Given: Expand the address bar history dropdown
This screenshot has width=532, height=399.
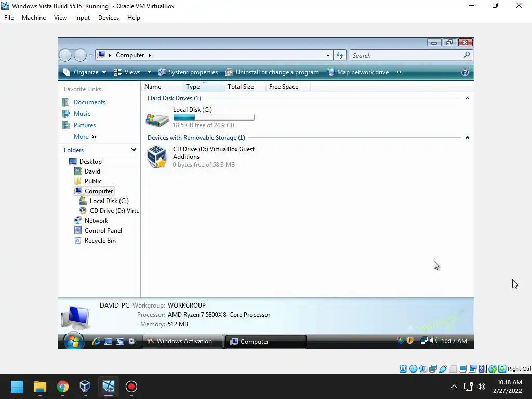Looking at the screenshot, I should point(328,55).
